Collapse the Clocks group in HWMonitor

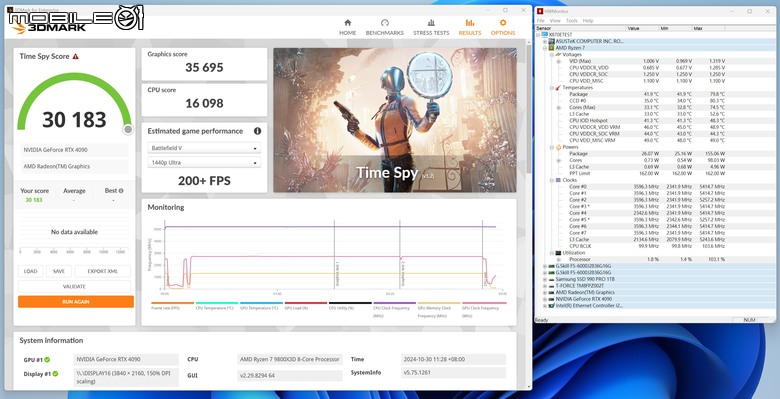tap(552, 180)
